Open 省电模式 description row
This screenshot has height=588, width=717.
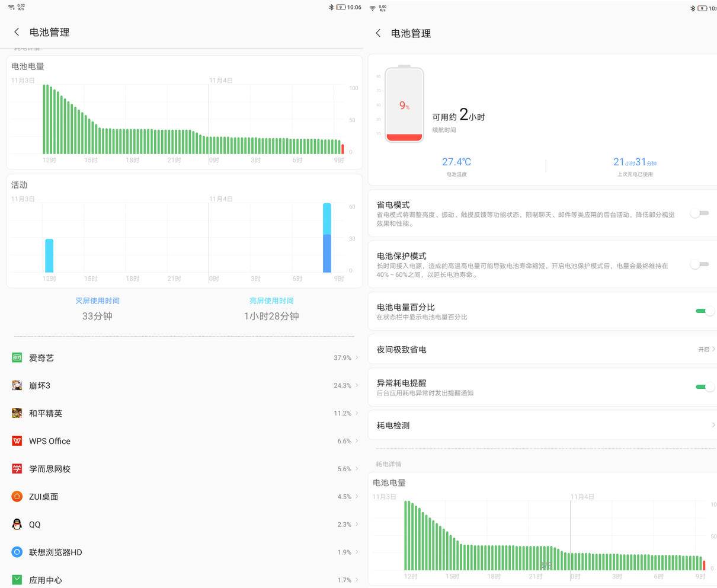click(x=542, y=213)
